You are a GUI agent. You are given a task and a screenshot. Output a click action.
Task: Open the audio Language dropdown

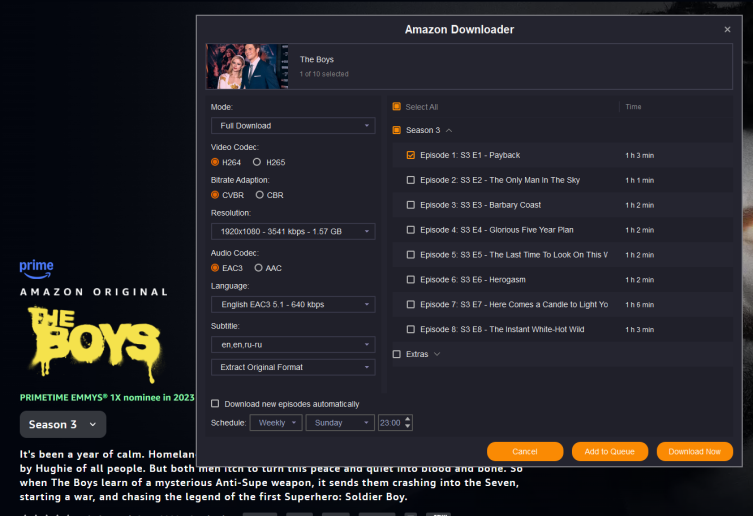pyautogui.click(x=293, y=304)
